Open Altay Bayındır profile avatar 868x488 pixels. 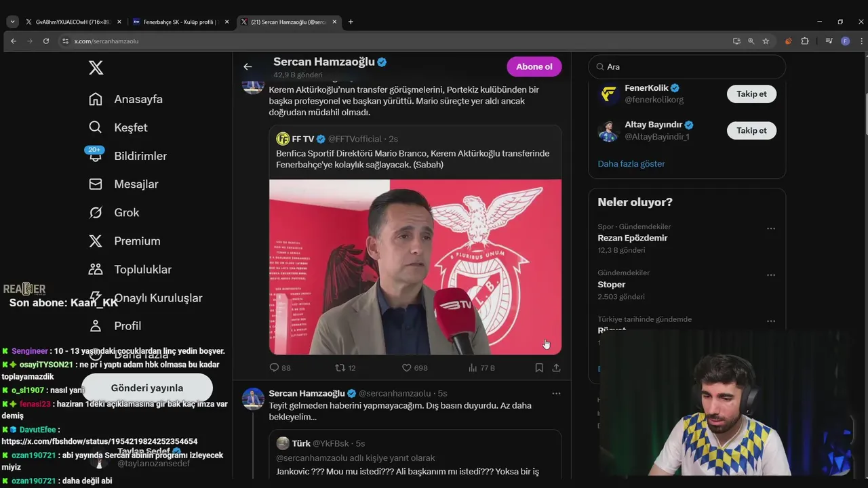(x=608, y=131)
